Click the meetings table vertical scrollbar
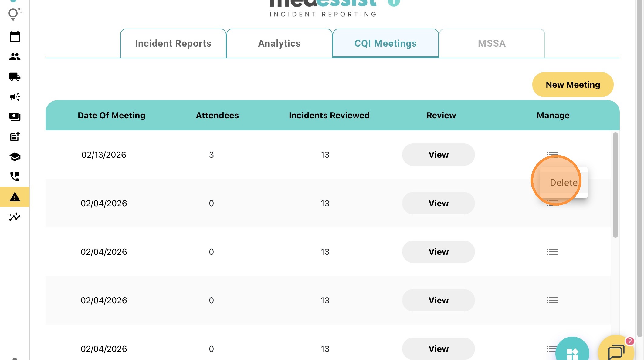The image size is (644, 360). click(x=615, y=185)
